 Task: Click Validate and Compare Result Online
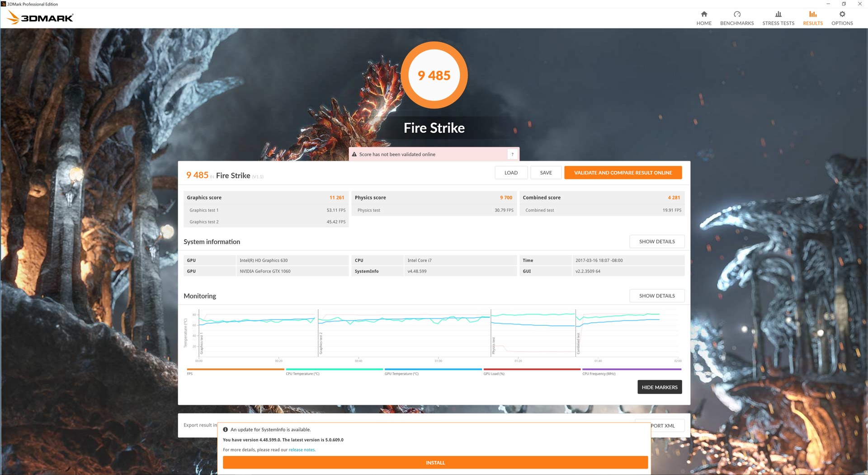[x=623, y=173]
